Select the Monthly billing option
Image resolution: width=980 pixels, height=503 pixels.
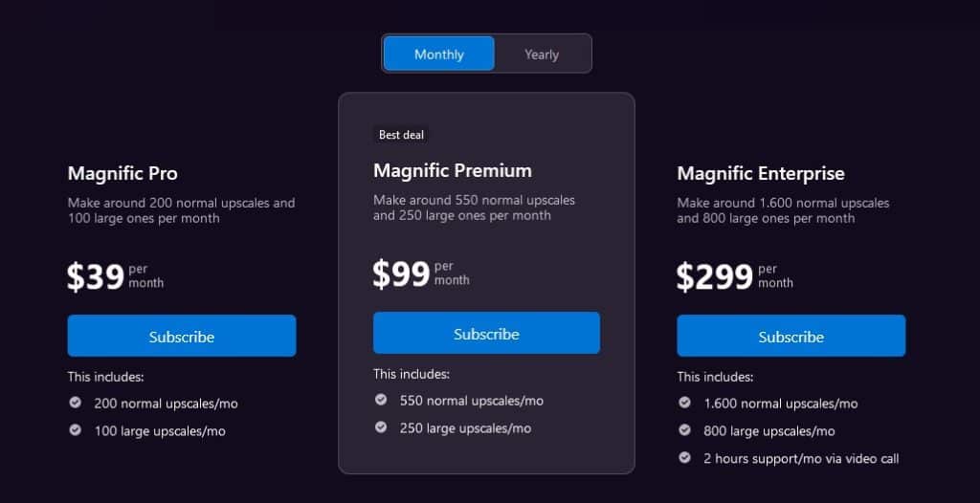pyautogui.click(x=438, y=55)
